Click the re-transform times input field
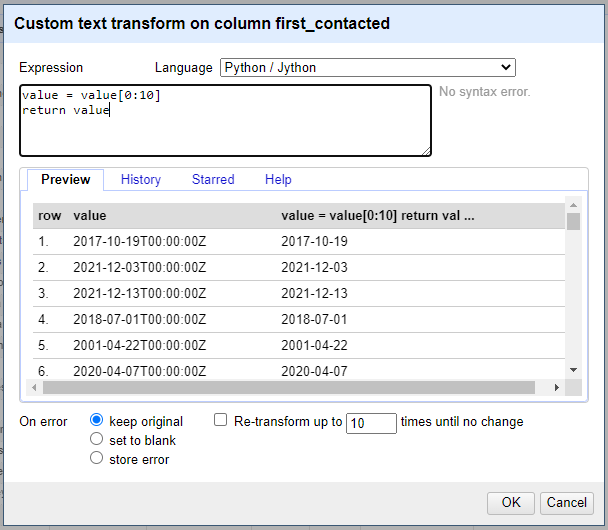This screenshot has width=608, height=530. (371, 423)
